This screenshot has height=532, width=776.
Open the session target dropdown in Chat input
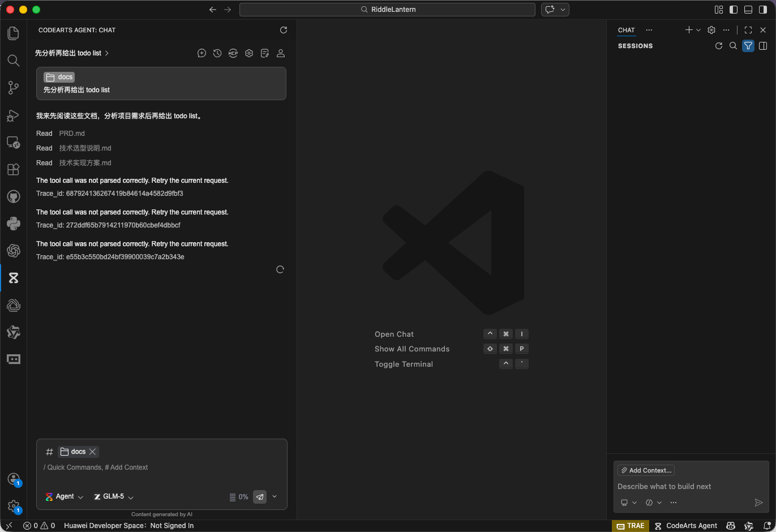coord(628,503)
